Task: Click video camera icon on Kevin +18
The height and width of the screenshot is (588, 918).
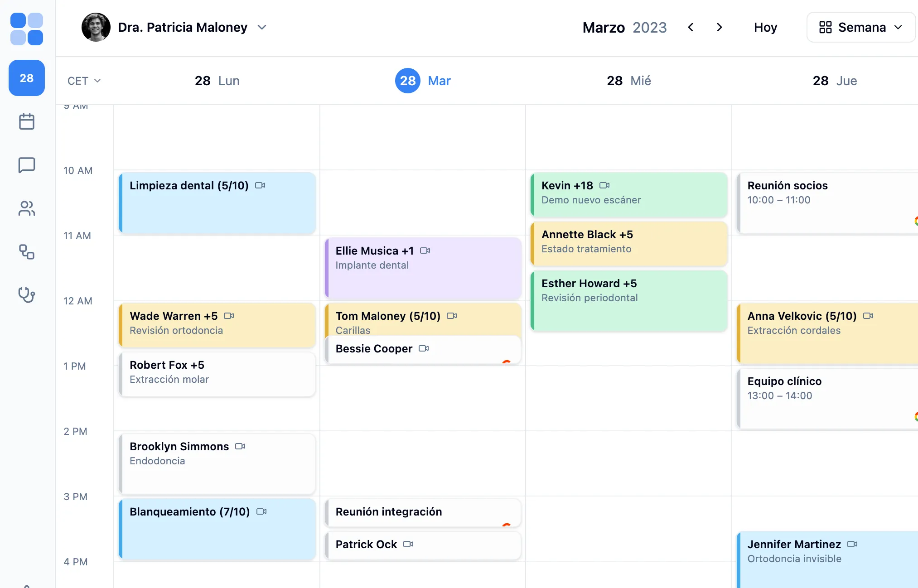Action: tap(604, 185)
